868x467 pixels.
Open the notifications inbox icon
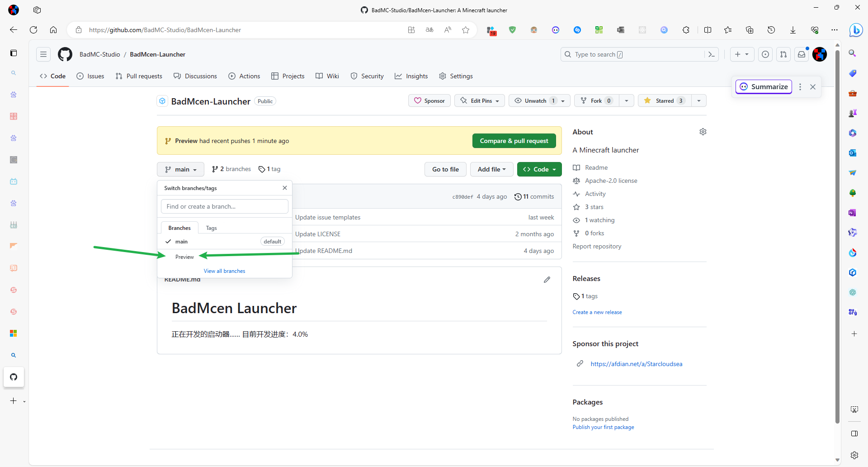point(802,54)
